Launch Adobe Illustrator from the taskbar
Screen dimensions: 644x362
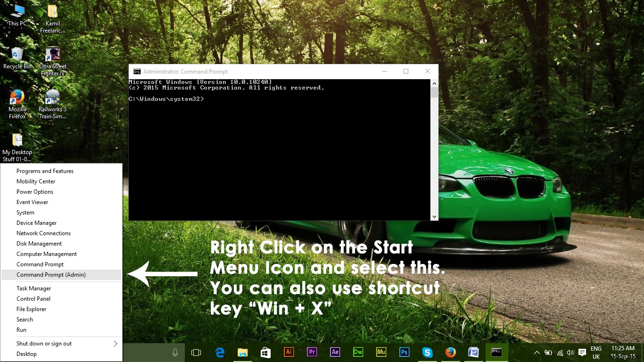click(x=289, y=352)
